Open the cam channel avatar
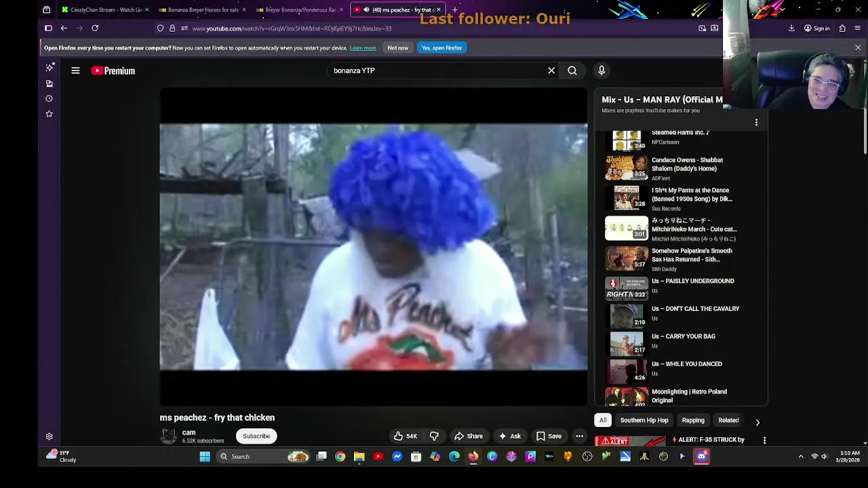868x488 pixels. point(168,436)
